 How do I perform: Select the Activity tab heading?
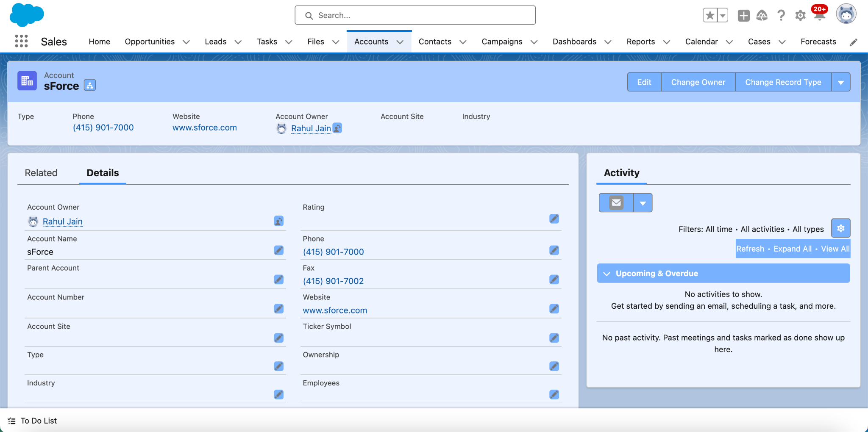(x=621, y=173)
